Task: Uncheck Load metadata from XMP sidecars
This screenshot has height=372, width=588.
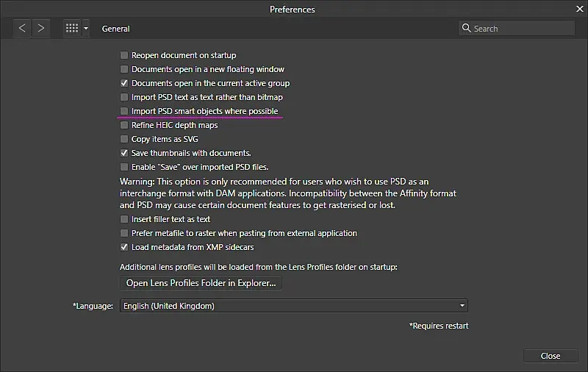Action: point(124,247)
